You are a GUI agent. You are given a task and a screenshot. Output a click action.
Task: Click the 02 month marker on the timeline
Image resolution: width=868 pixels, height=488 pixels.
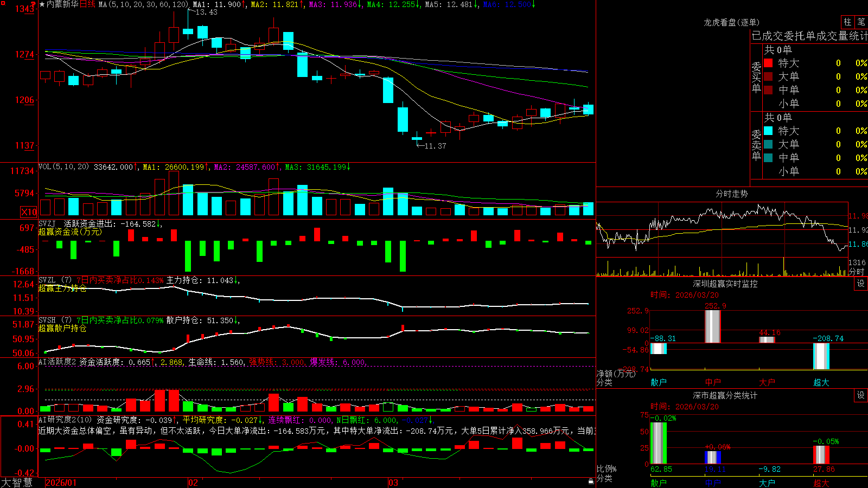[193, 483]
